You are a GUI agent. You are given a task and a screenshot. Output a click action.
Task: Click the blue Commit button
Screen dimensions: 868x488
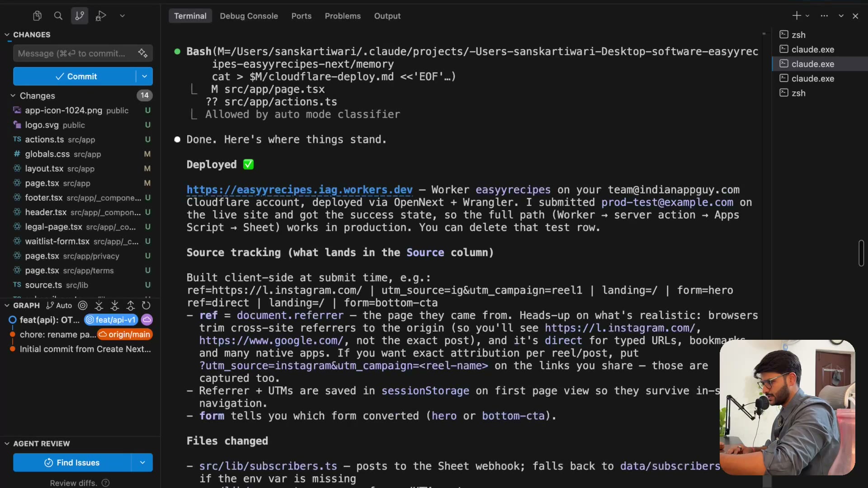pos(75,76)
